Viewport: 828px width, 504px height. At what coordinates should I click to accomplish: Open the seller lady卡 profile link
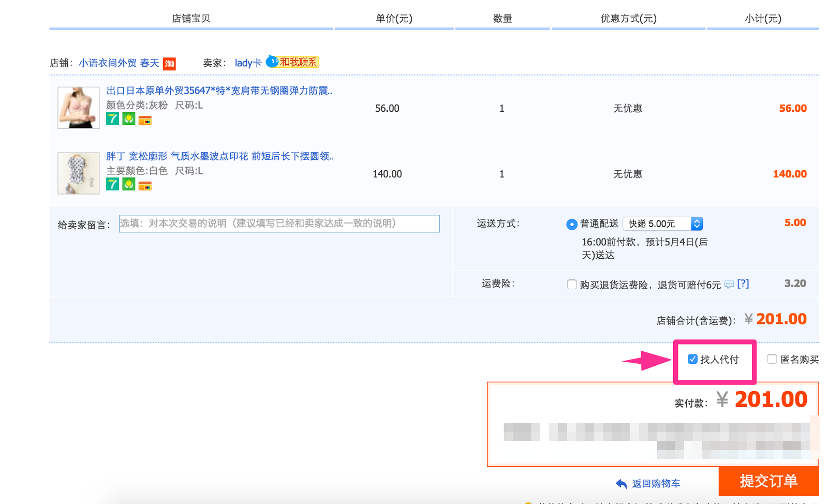click(248, 63)
